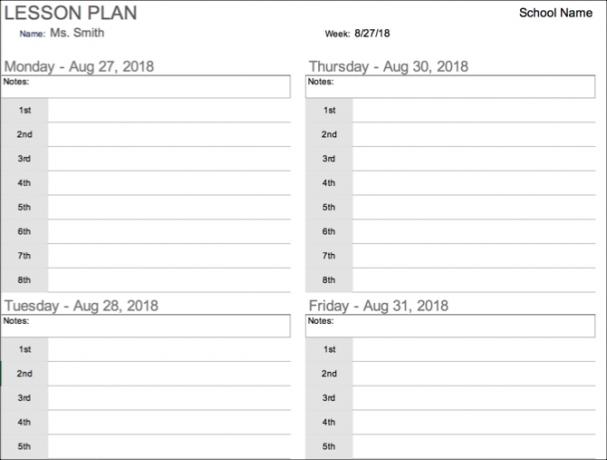This screenshot has width=607, height=460.
Task: Select the Monday - Aug 27, 2018 heading
Action: coord(79,67)
